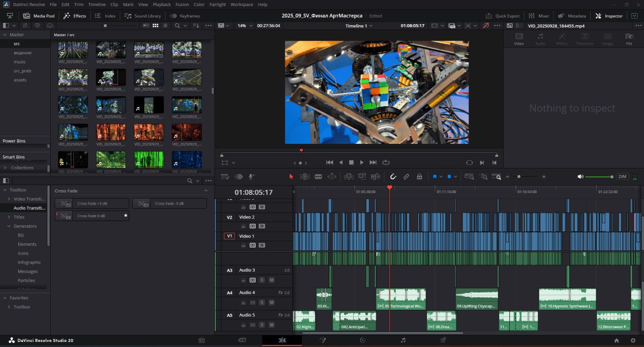Toggle timeline Snapping magnet icon

[393, 177]
